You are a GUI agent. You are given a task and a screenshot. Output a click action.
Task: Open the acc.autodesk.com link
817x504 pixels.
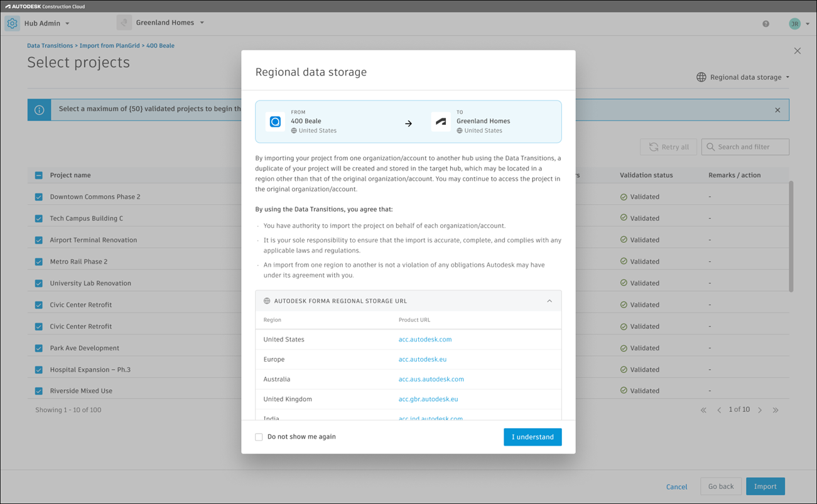tap(425, 340)
